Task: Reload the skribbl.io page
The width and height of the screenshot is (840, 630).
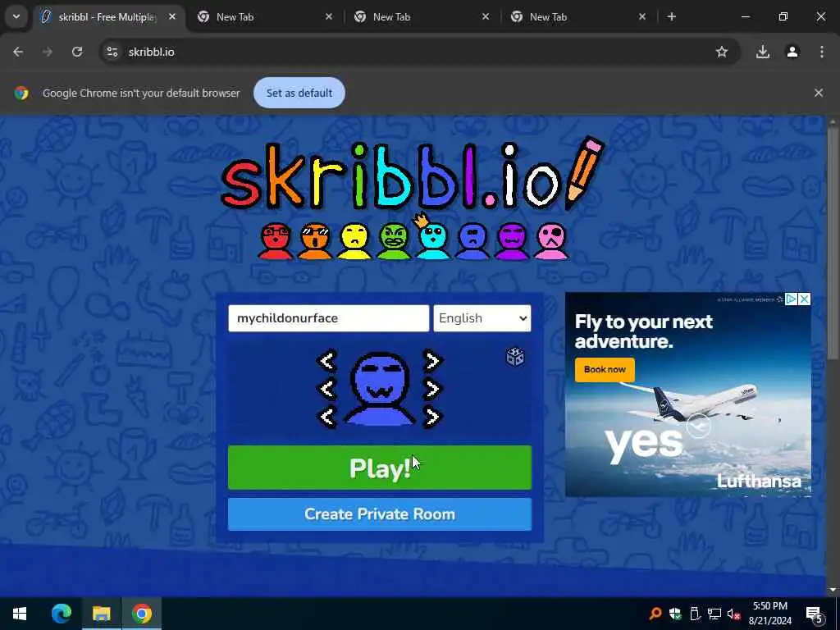Action: [x=77, y=52]
